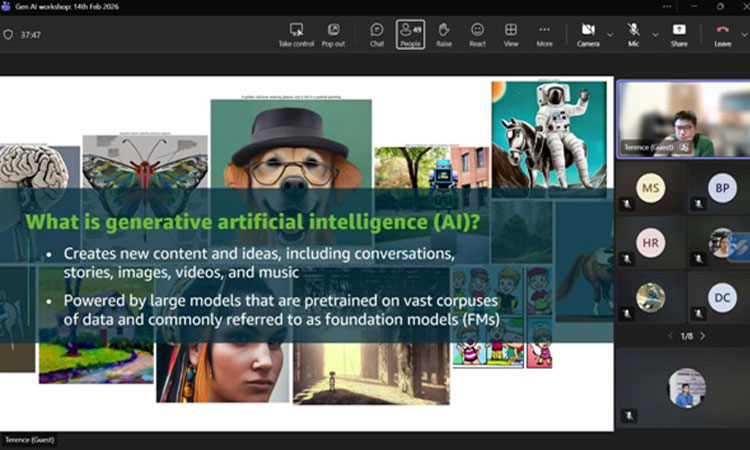Select Terence (Guest) video tile
This screenshot has width=750, height=450.
pos(683,119)
